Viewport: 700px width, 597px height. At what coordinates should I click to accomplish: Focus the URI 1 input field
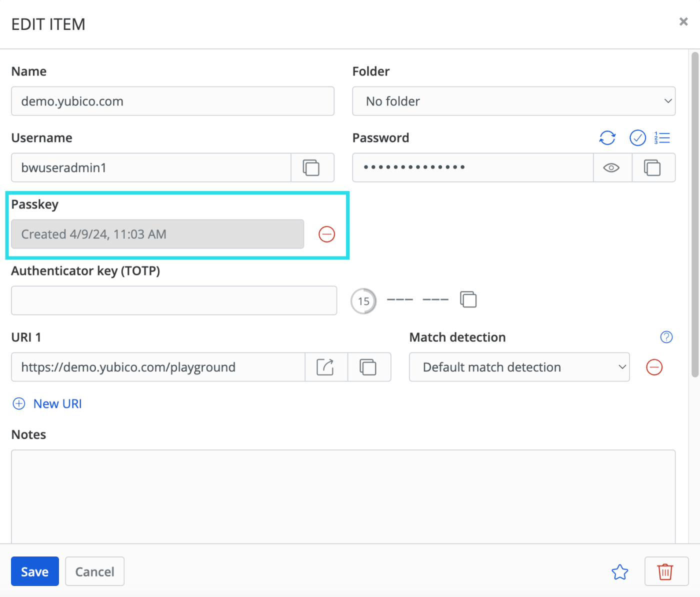(x=158, y=367)
